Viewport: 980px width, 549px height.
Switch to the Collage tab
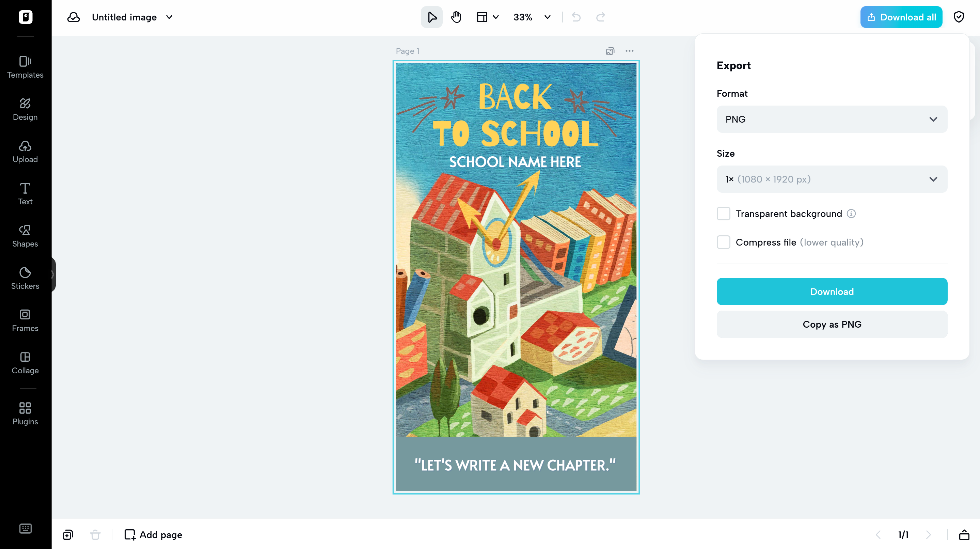click(25, 363)
